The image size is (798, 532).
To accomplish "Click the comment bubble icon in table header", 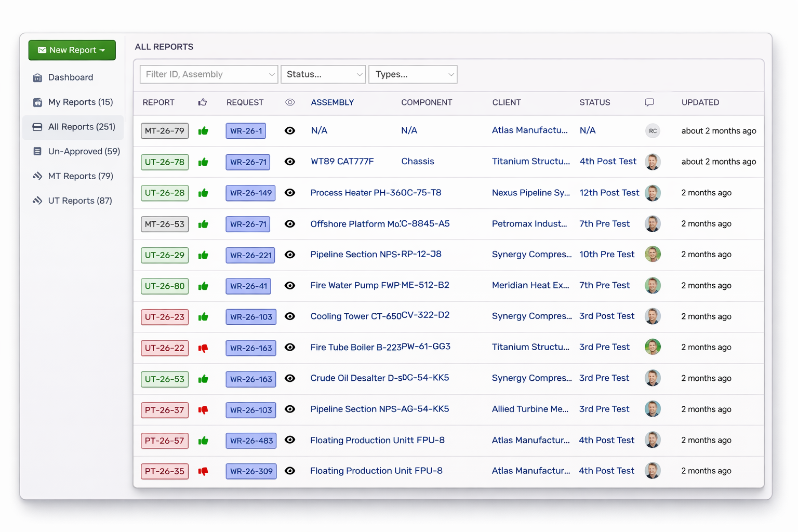I will tap(649, 102).
